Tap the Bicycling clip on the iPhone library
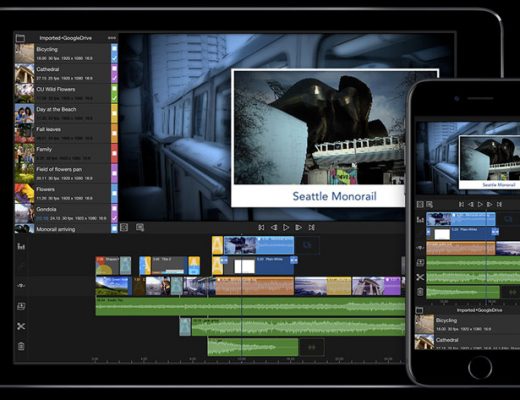 (x=467, y=324)
